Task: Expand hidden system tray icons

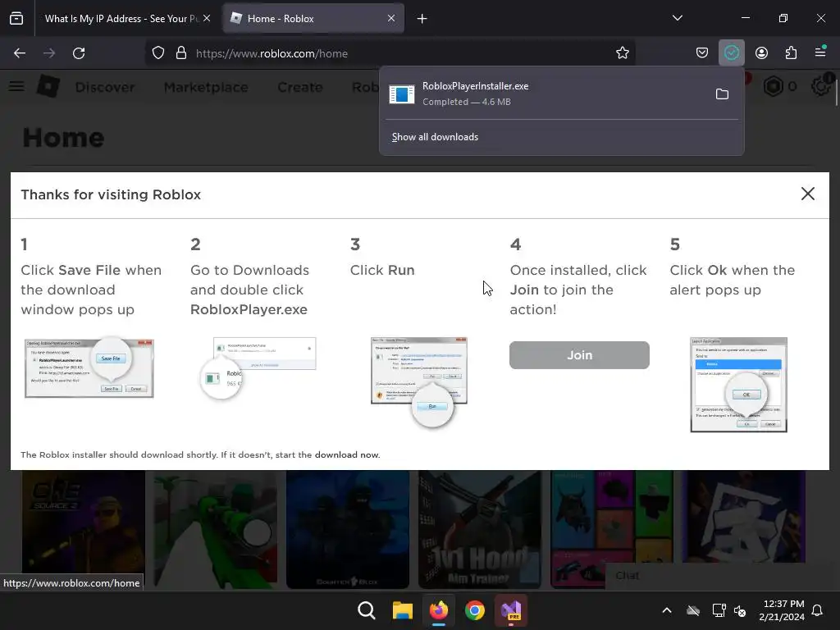Action: (x=667, y=610)
